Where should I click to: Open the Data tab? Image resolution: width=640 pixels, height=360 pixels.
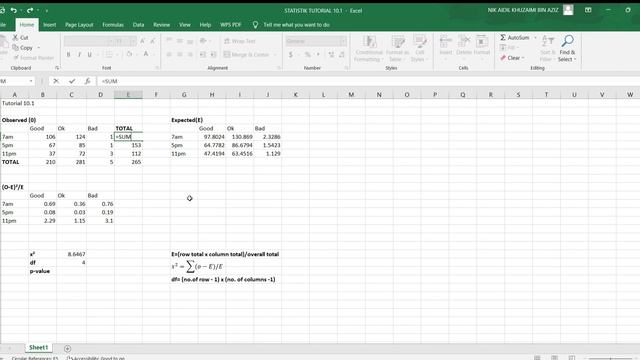coord(138,25)
